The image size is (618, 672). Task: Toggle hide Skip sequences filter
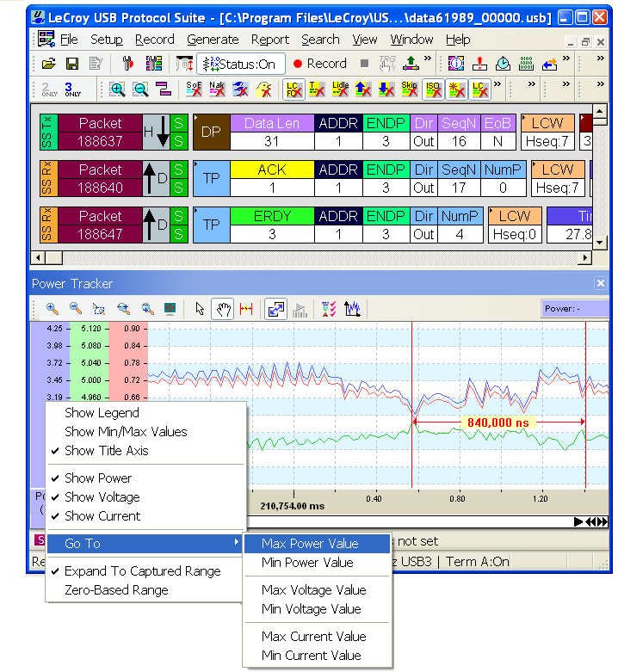coord(410,89)
